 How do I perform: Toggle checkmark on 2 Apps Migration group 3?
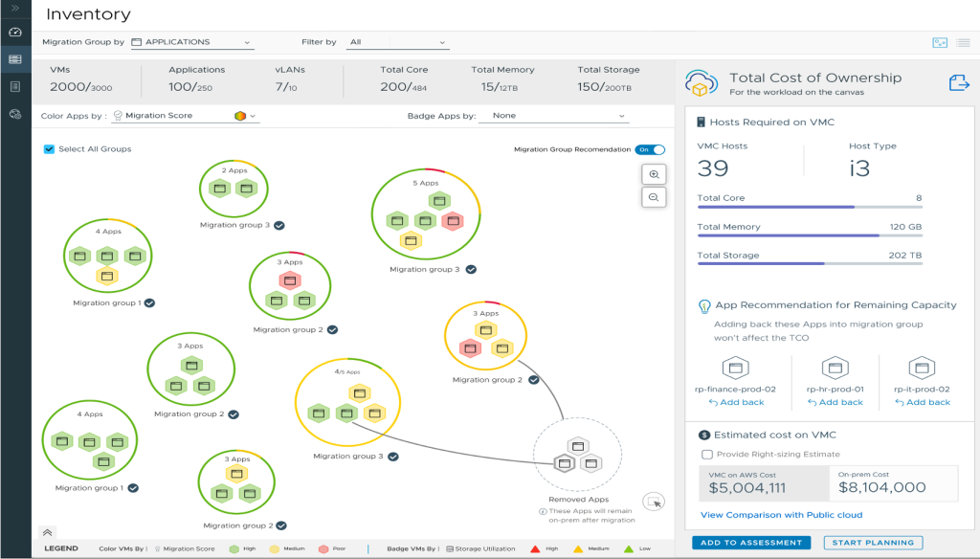279,225
